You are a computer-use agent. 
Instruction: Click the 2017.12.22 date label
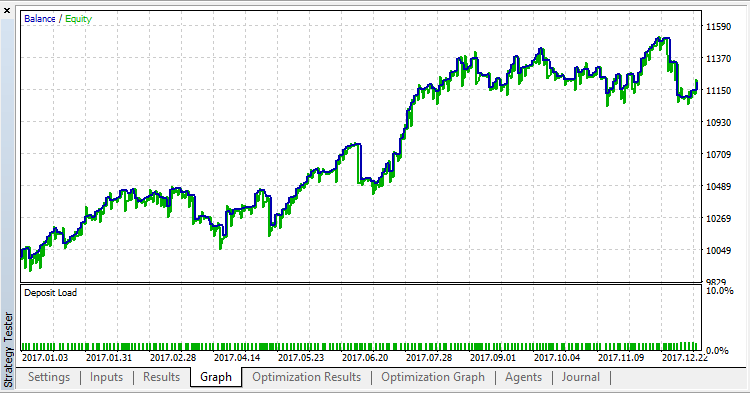(x=684, y=358)
